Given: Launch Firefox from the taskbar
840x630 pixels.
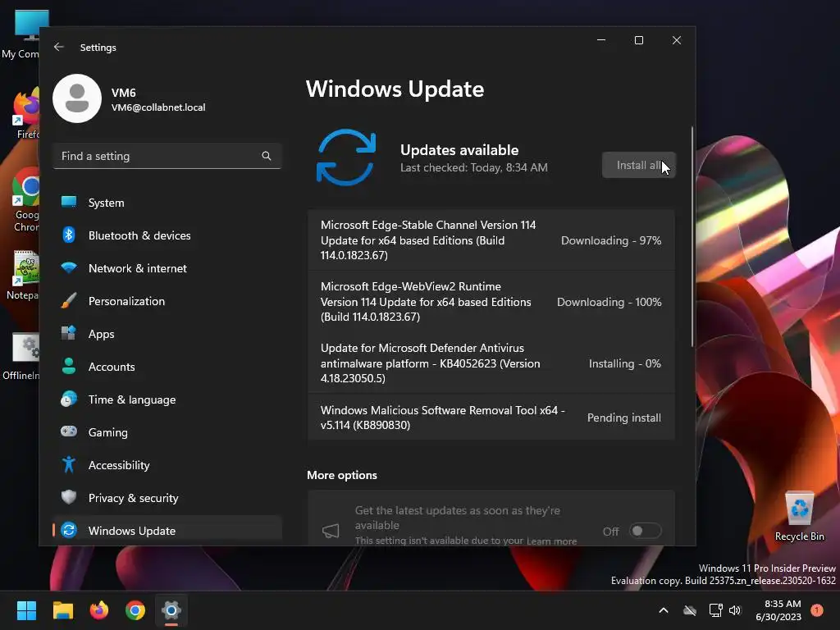Looking at the screenshot, I should coord(98,610).
